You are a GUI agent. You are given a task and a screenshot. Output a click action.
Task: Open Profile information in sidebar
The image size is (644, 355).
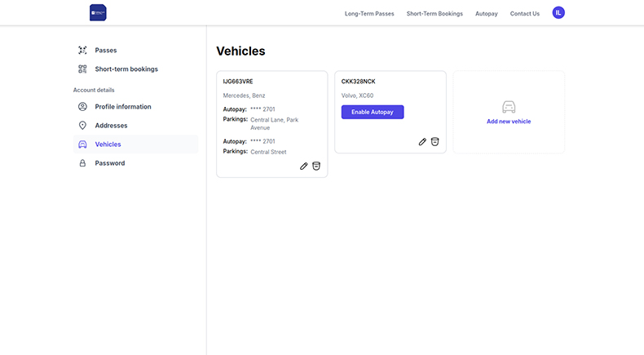123,107
